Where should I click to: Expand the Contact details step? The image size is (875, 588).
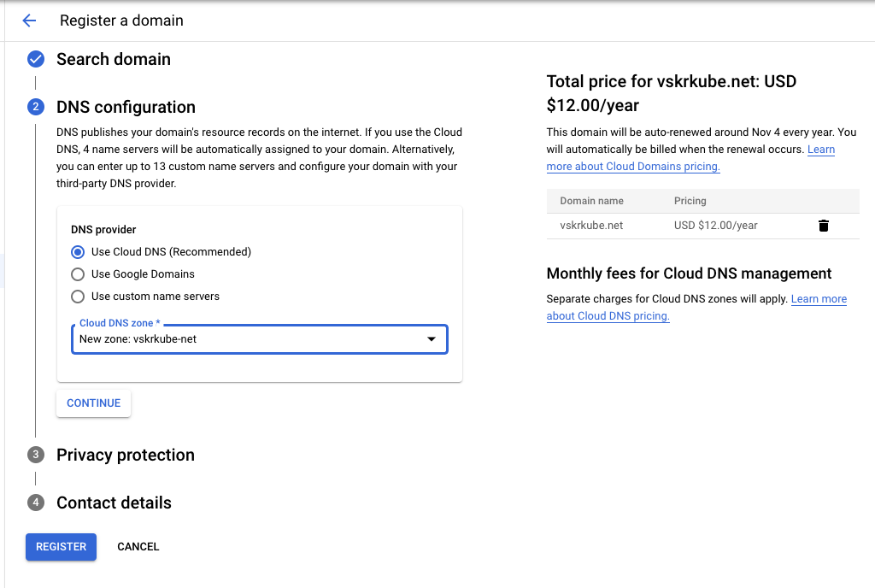(x=114, y=503)
